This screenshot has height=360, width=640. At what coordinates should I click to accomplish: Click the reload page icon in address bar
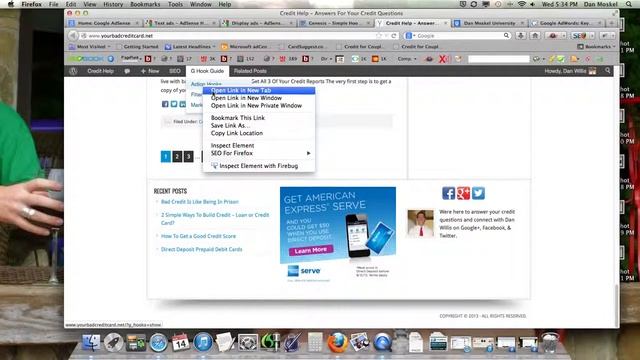394,36
